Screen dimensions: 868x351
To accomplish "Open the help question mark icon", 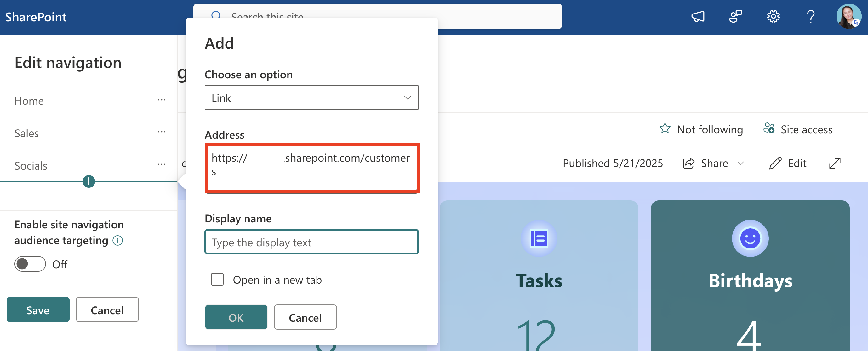I will 811,16.
